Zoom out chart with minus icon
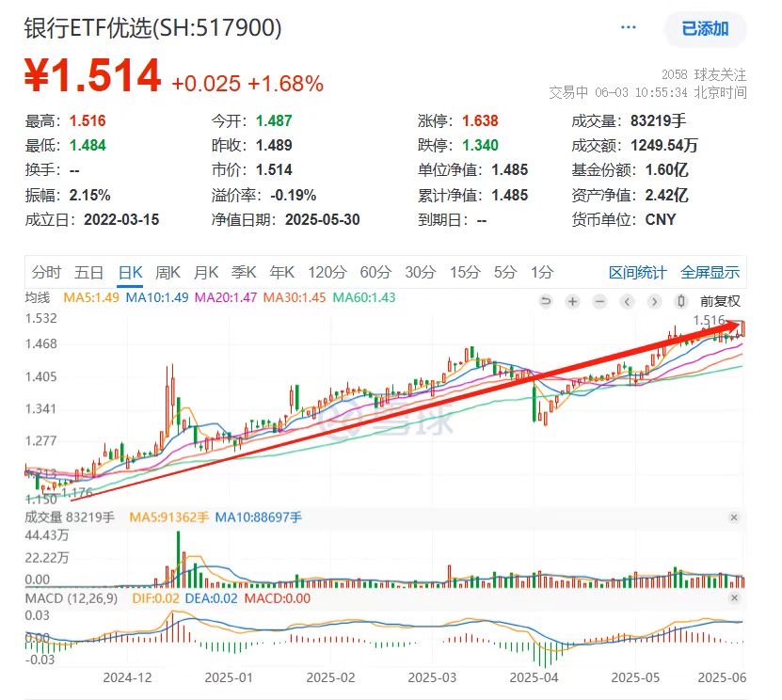 [x=600, y=301]
